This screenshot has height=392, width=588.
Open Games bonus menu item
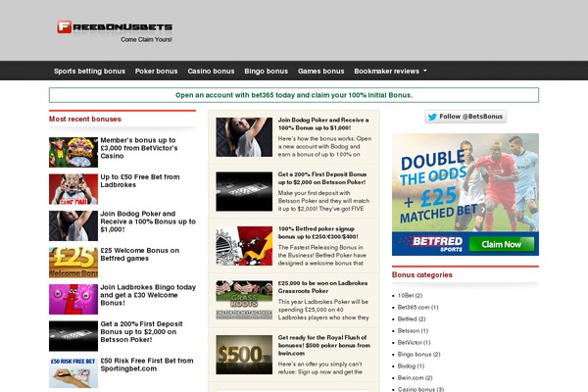pos(320,71)
